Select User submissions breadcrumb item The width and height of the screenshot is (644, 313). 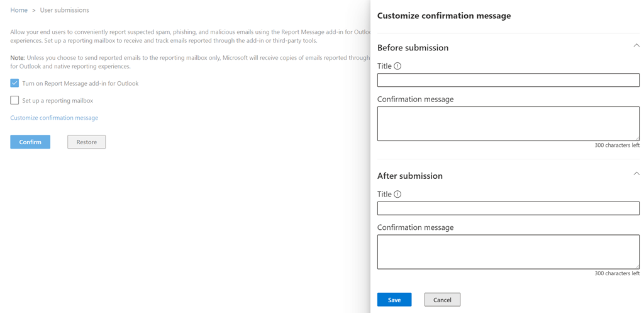(64, 10)
